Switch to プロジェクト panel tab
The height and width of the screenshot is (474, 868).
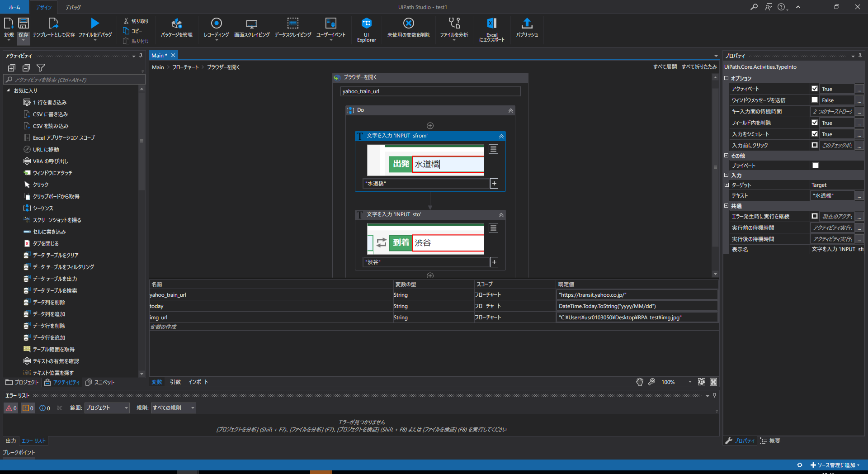click(22, 382)
